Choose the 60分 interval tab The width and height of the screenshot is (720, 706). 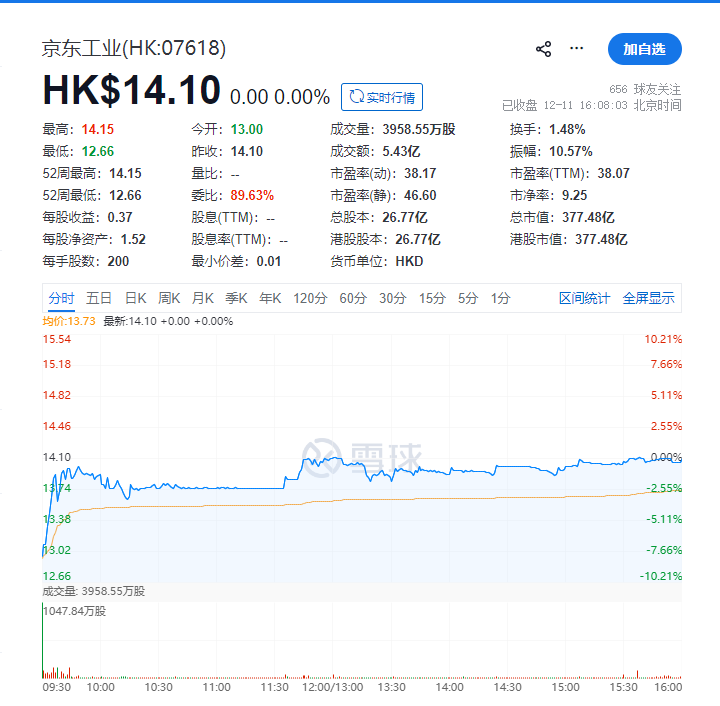coord(353,298)
